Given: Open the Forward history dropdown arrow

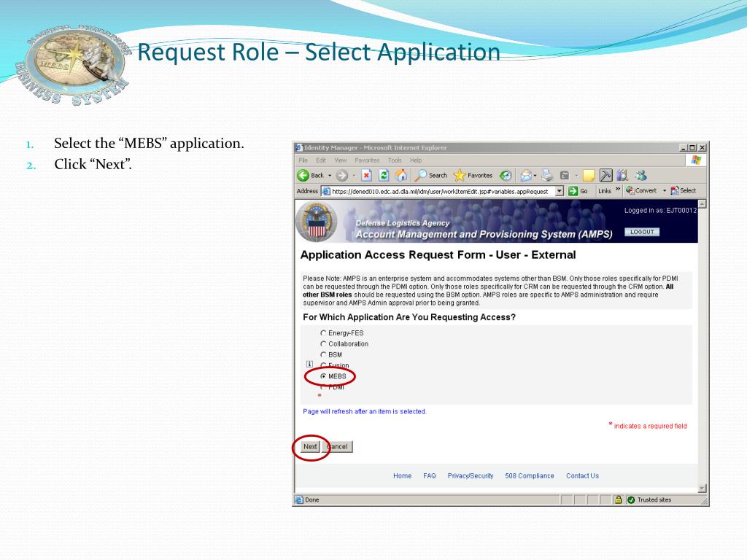Looking at the screenshot, I should tap(354, 176).
